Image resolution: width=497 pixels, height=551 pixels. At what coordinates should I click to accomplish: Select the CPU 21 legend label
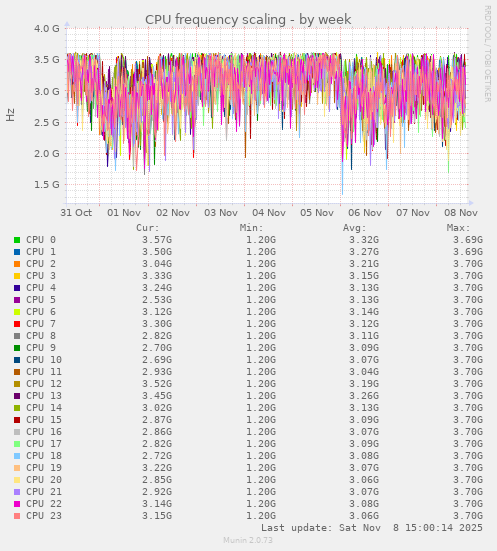tap(44, 492)
